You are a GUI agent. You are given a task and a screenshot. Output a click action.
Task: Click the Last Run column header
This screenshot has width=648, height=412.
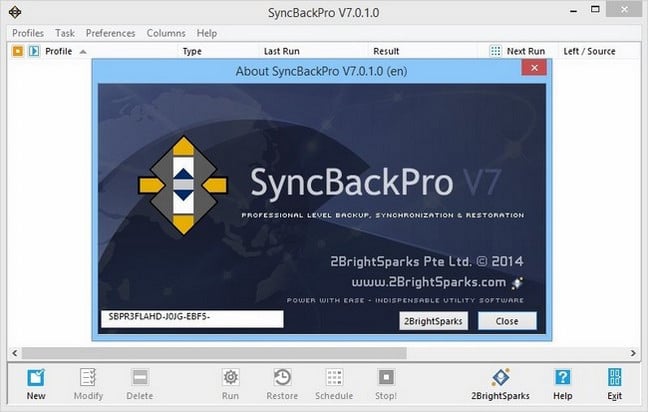(281, 51)
